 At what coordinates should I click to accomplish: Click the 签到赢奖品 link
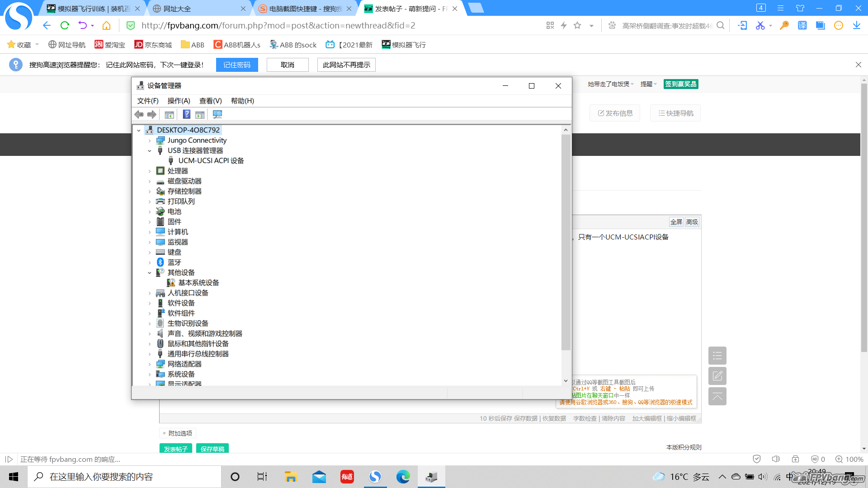(681, 84)
